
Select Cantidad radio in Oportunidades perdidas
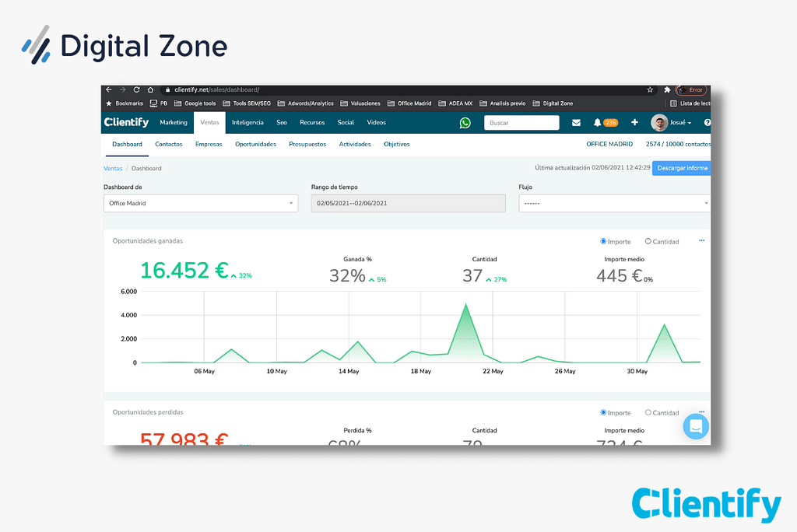coord(648,413)
